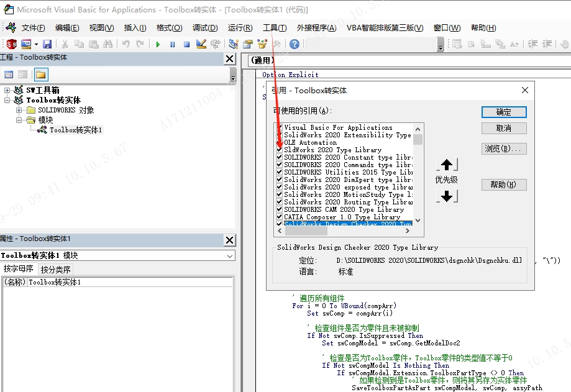Toggle SOLIDWORKS 2020 Commands type library checkbox
Screen dimensions: 571x392
[280, 165]
